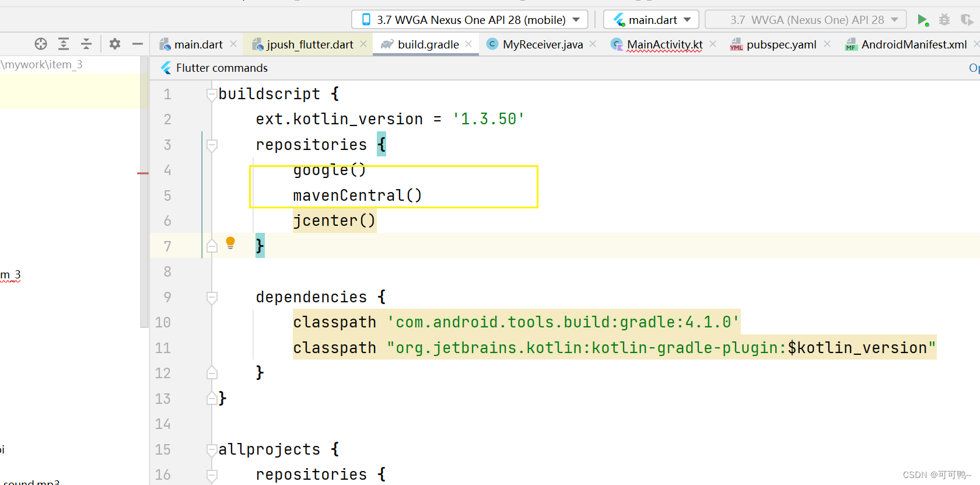Open the MyReceiver.java tab
This screenshot has height=485, width=980.
pyautogui.click(x=542, y=44)
